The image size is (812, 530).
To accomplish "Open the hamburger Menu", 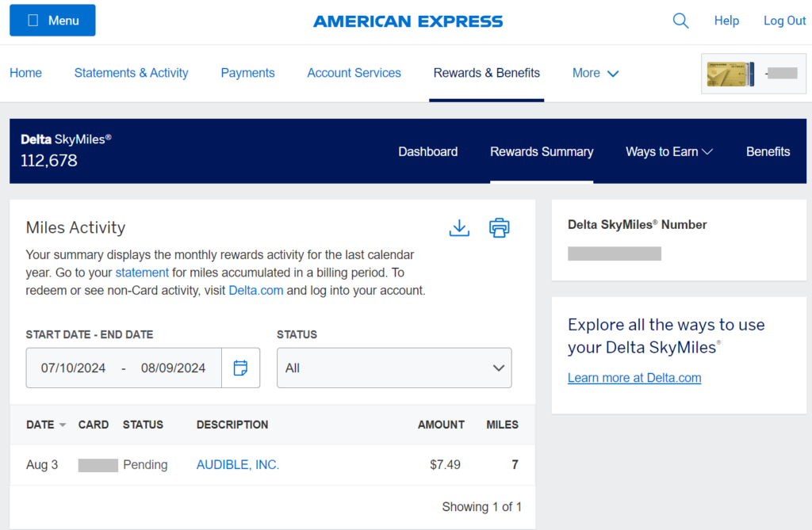I will (52, 20).
